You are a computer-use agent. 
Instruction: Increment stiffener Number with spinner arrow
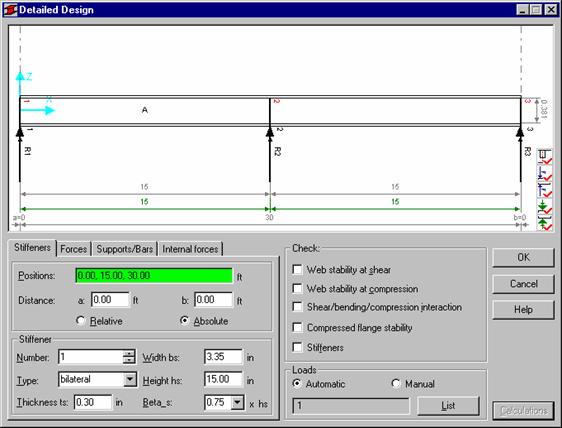tap(129, 353)
